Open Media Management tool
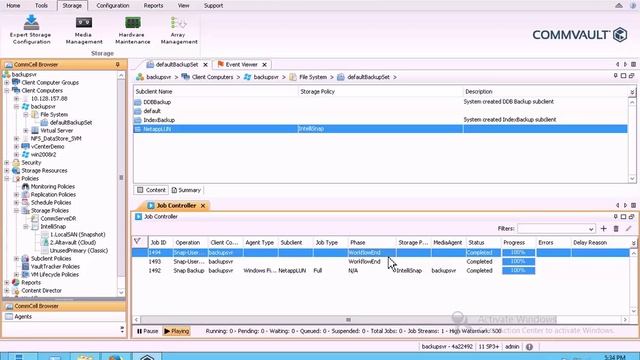The image size is (640, 360). point(84,29)
